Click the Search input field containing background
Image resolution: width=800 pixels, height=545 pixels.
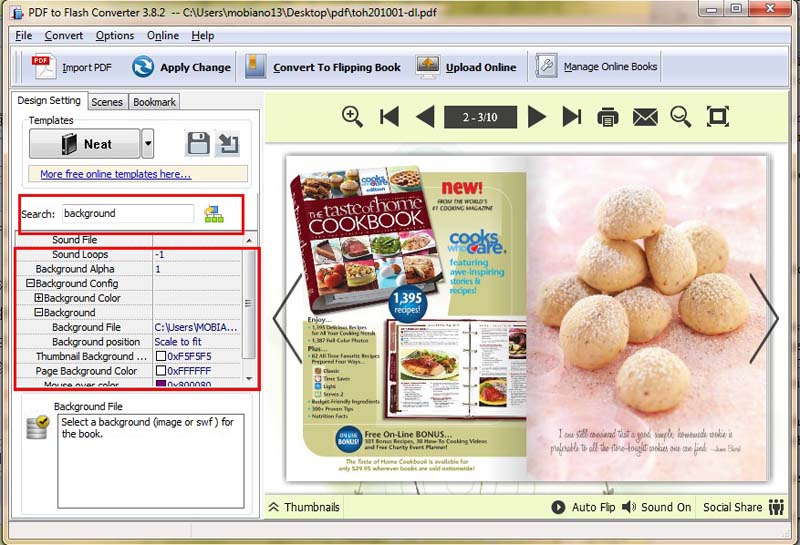[128, 213]
